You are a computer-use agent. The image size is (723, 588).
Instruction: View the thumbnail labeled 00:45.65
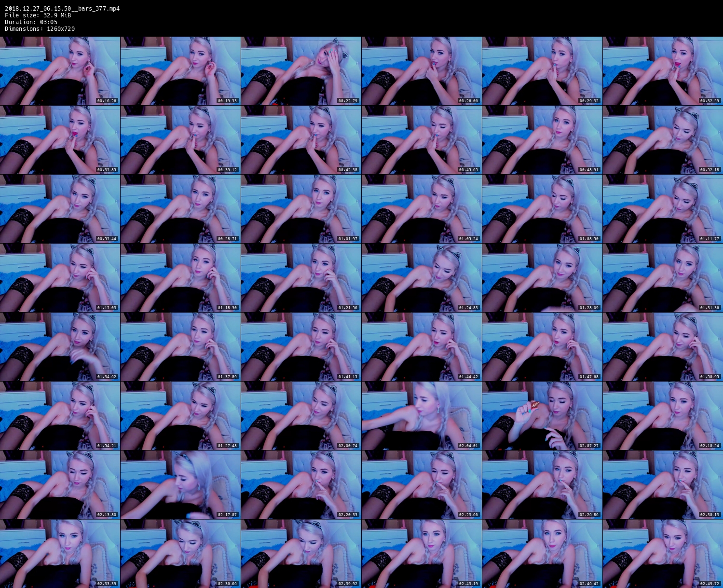pos(422,140)
